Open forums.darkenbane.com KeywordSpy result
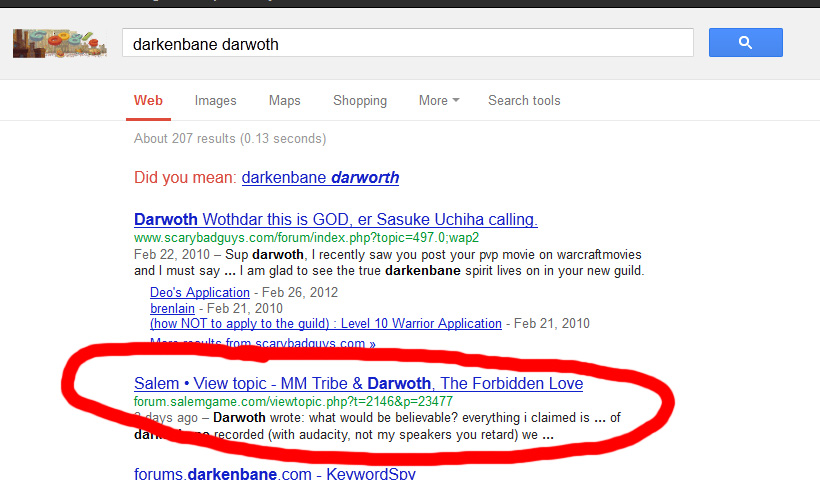This screenshot has width=820, height=480. click(275, 474)
